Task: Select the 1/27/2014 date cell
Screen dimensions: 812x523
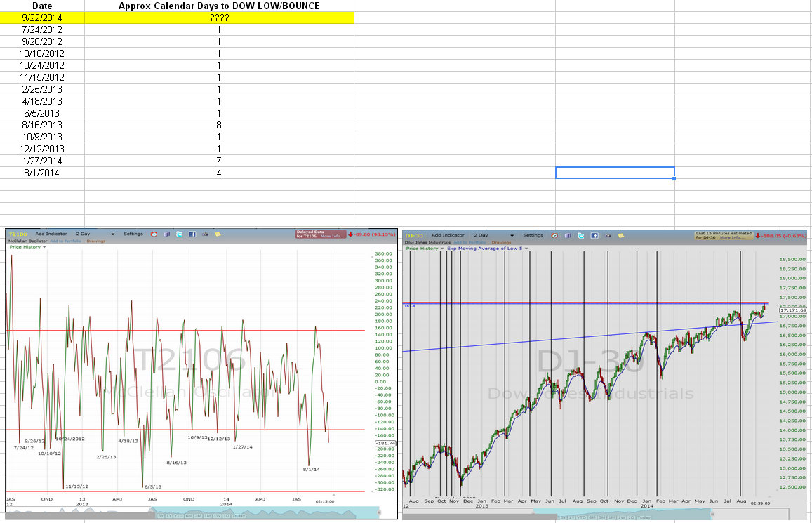Action: coord(42,161)
